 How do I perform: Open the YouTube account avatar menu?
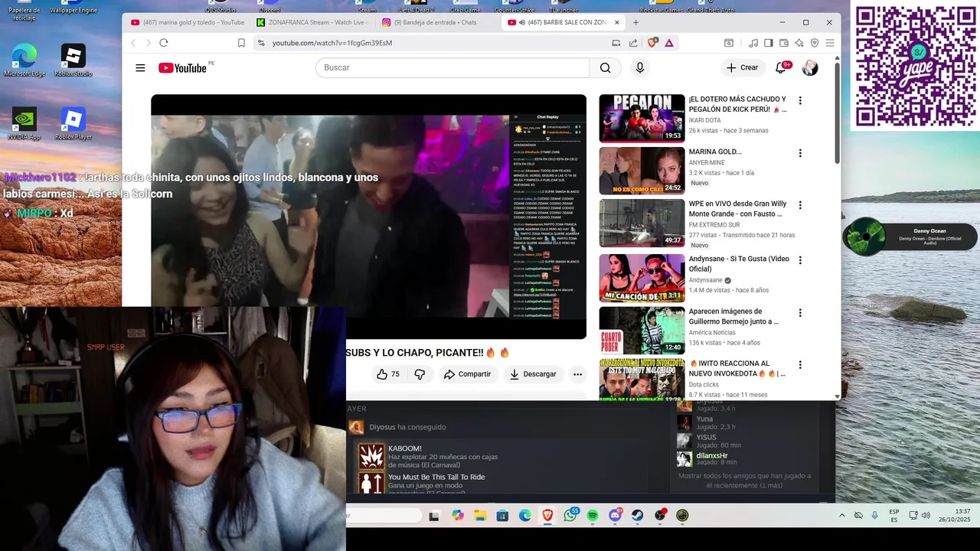coord(810,68)
